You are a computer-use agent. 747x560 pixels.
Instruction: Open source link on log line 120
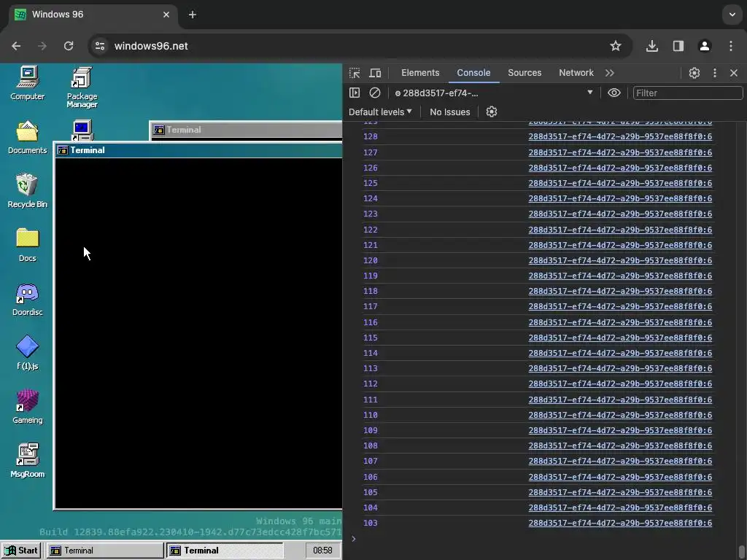620,260
